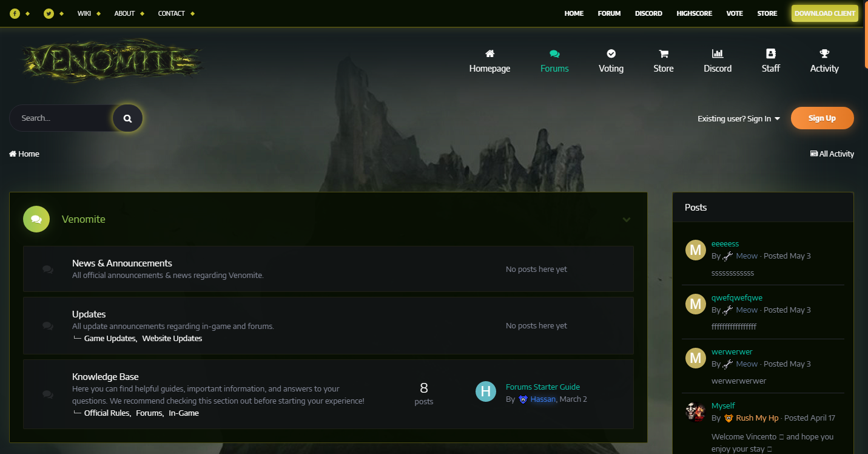This screenshot has width=868, height=454.
Task: Click the Venomite category title
Action: 84,220
